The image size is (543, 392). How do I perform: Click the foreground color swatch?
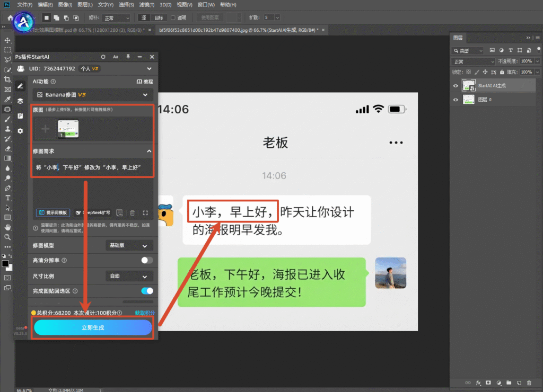(5, 264)
